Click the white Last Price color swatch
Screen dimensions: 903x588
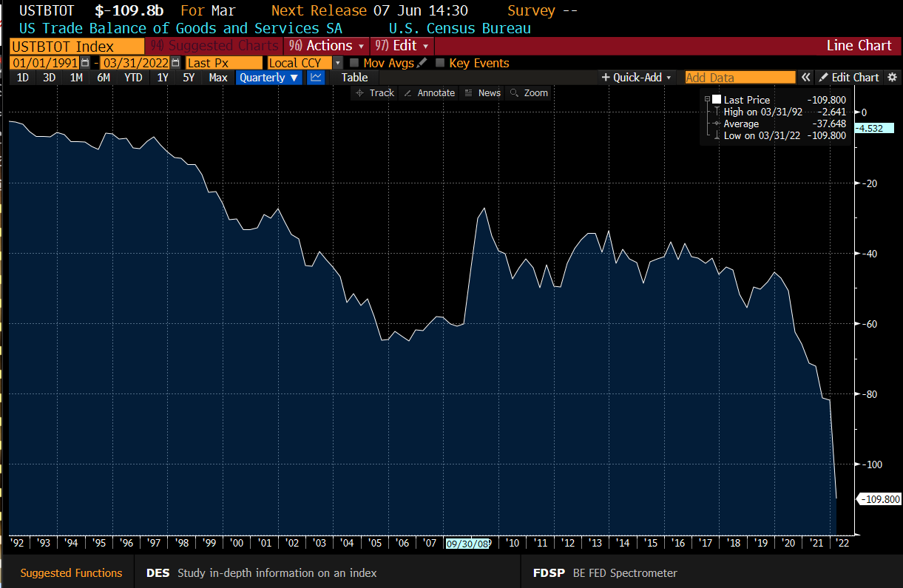point(717,100)
